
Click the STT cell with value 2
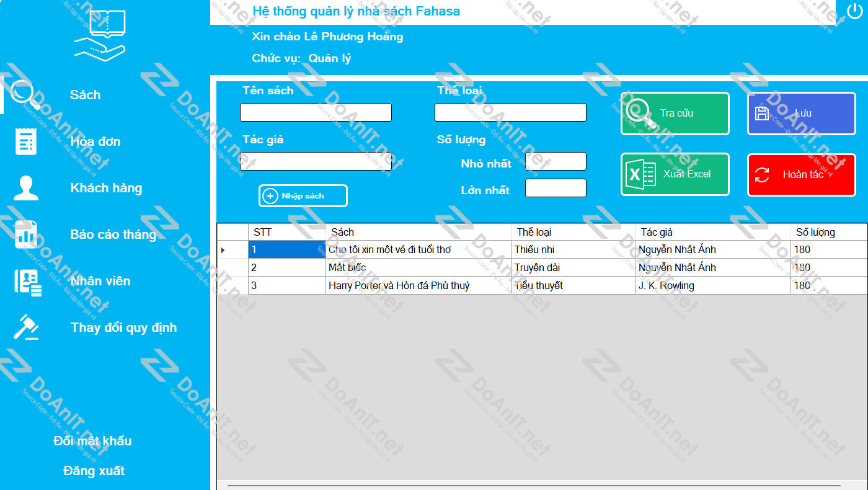pyautogui.click(x=287, y=267)
